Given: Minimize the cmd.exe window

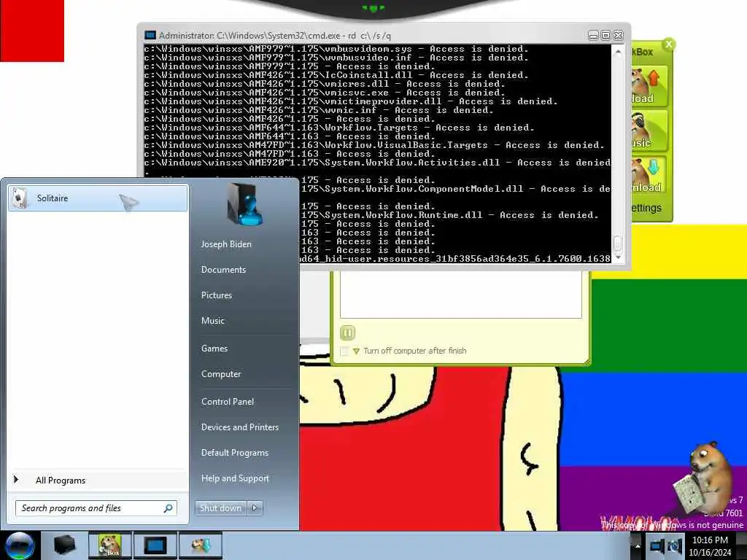Looking at the screenshot, I should pyautogui.click(x=593, y=35).
